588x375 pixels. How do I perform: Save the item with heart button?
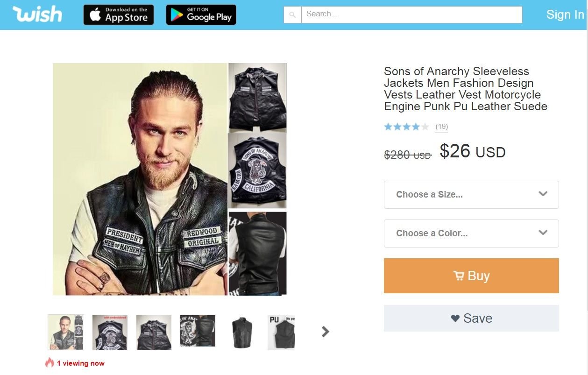[471, 318]
